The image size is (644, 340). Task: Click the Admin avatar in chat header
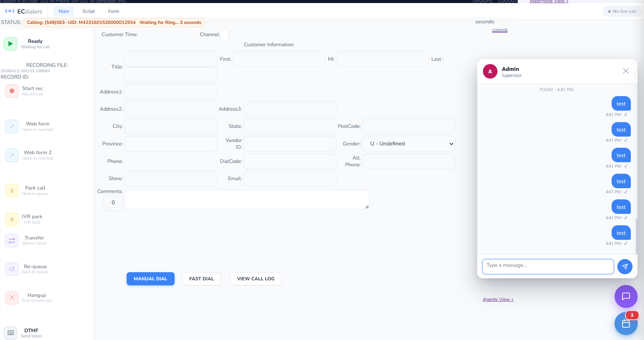click(x=490, y=72)
